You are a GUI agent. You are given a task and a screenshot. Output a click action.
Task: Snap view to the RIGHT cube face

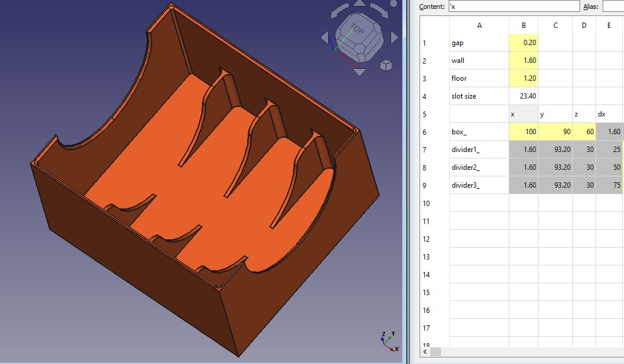coord(373,47)
